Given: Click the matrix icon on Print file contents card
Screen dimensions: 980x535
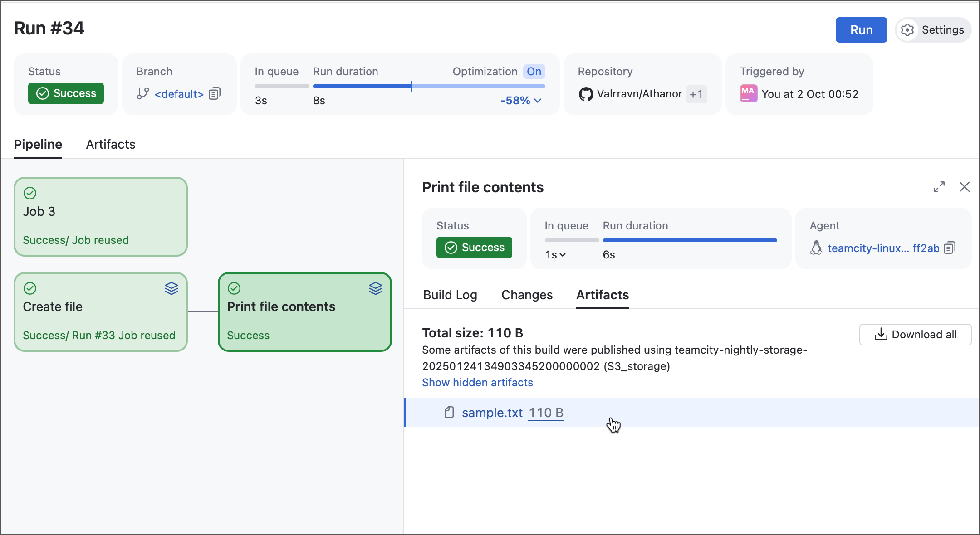Looking at the screenshot, I should click(x=376, y=288).
